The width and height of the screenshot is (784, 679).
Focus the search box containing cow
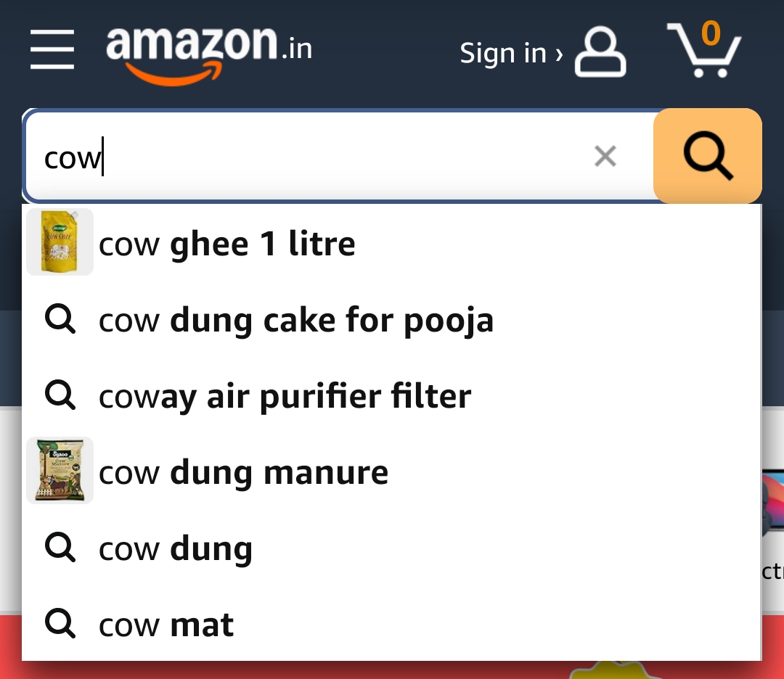coord(340,156)
